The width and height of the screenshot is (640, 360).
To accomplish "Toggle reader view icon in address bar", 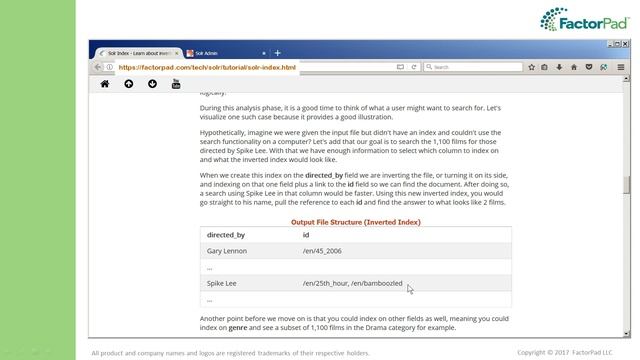I will 400,67.
